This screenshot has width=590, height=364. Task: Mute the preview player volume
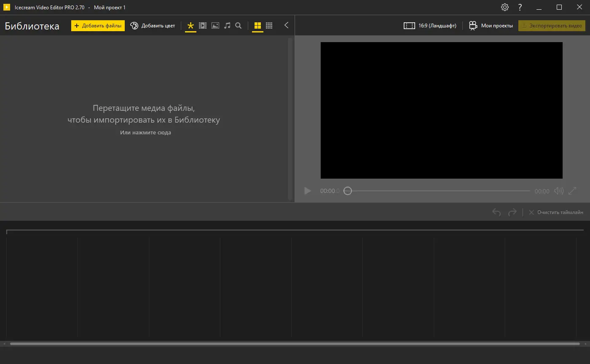tap(559, 191)
